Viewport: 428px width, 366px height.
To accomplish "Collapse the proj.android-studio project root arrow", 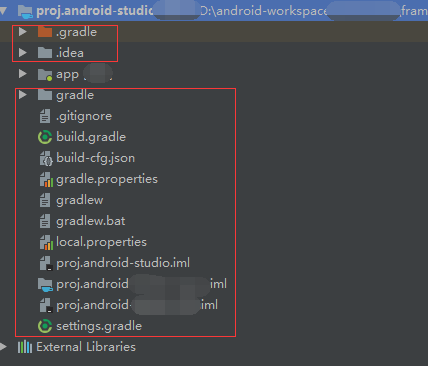I will coord(3,11).
